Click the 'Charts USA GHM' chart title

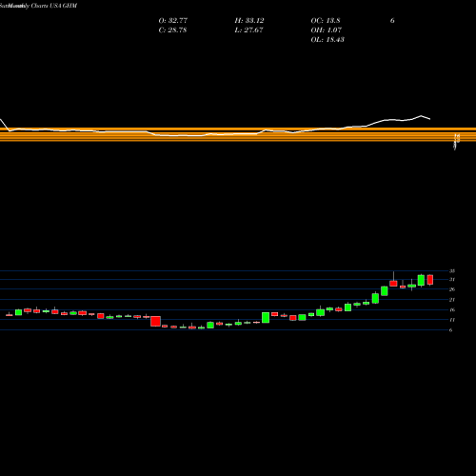pyautogui.click(x=54, y=6)
